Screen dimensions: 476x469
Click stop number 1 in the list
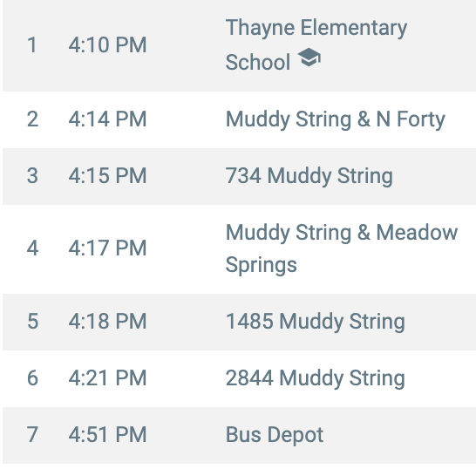pos(32,45)
